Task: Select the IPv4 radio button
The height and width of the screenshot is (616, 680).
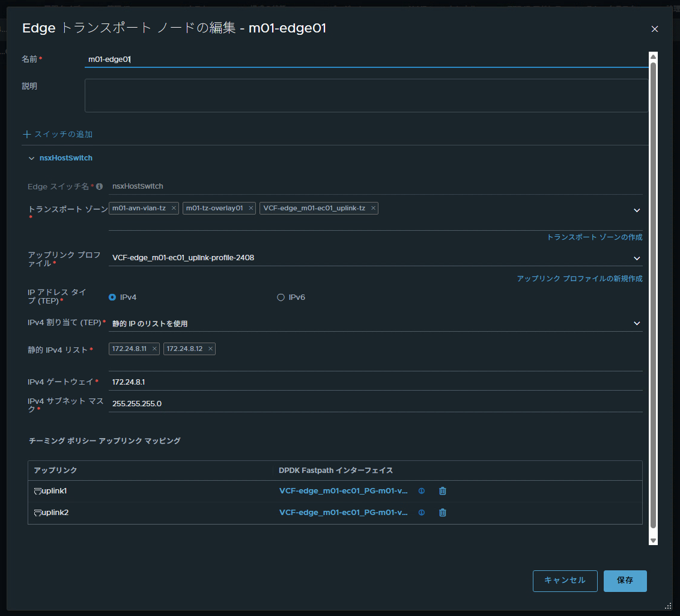Action: click(112, 297)
